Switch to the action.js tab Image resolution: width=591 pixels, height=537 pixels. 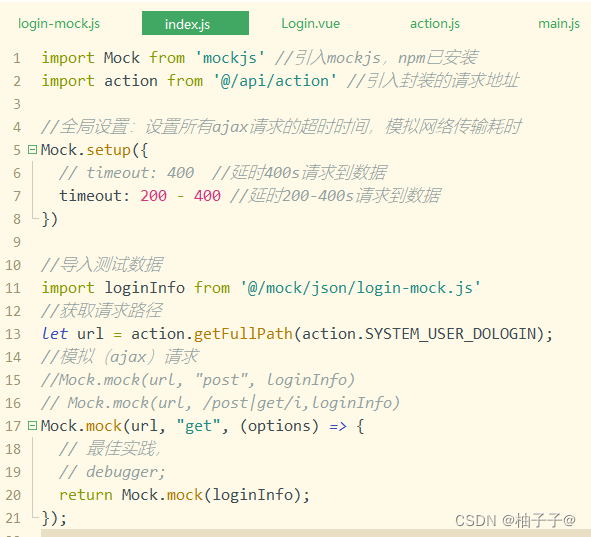[435, 23]
